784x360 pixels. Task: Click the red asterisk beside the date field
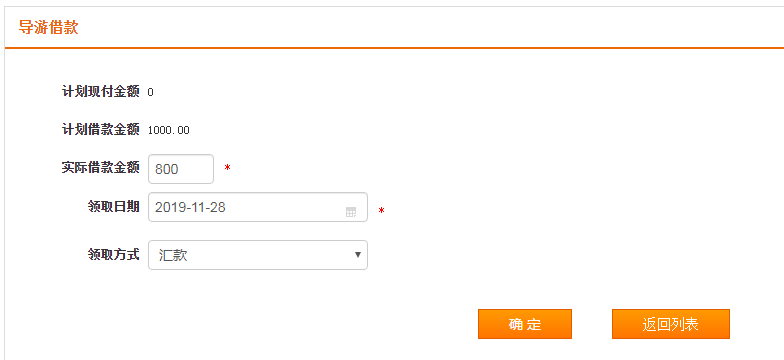(382, 212)
